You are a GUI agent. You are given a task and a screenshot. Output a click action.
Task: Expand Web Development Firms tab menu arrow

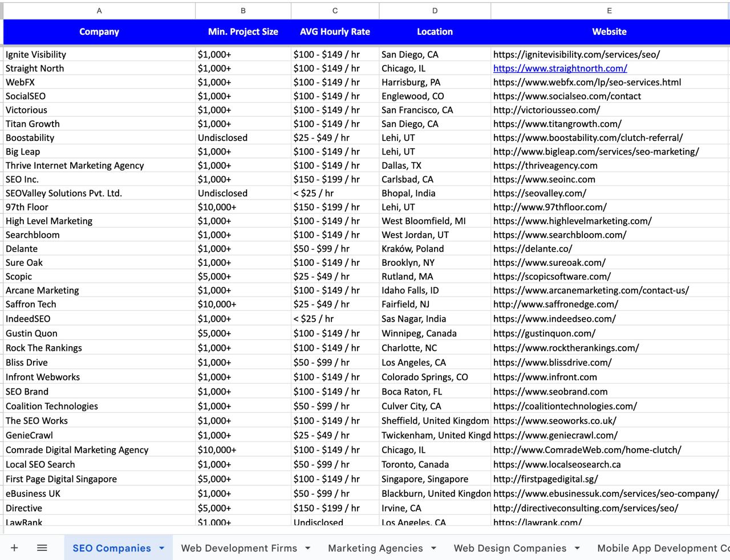(308, 548)
